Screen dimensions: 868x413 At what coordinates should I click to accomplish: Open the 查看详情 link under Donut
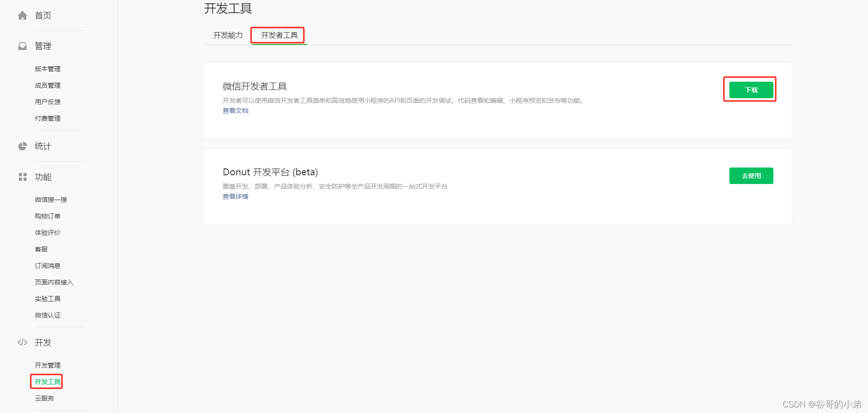click(x=235, y=196)
